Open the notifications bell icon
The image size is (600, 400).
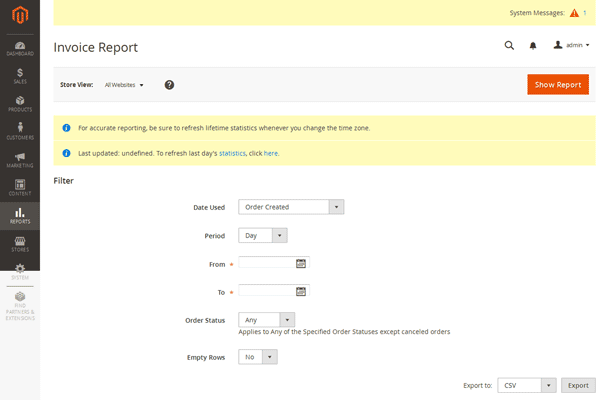coord(533,46)
